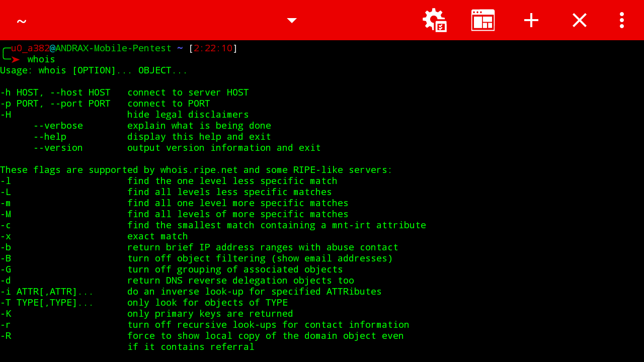
Task: Click the -h HOST, --host HOST option
Action: pyautogui.click(x=55, y=93)
